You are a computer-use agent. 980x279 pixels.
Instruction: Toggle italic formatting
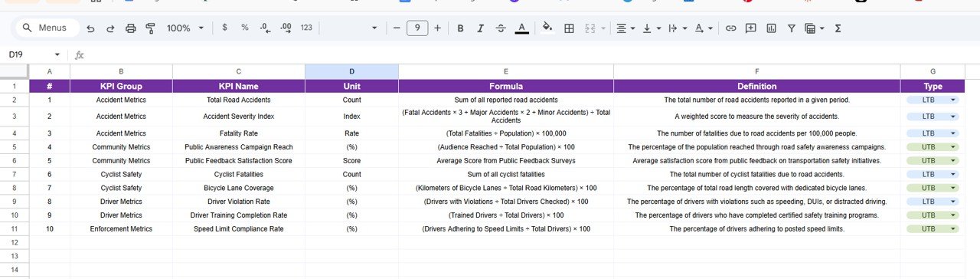pyautogui.click(x=481, y=28)
